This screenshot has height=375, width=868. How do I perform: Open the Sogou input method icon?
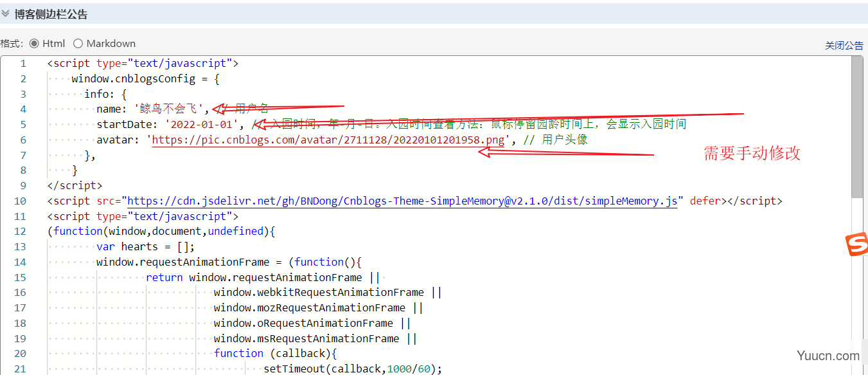tap(856, 245)
